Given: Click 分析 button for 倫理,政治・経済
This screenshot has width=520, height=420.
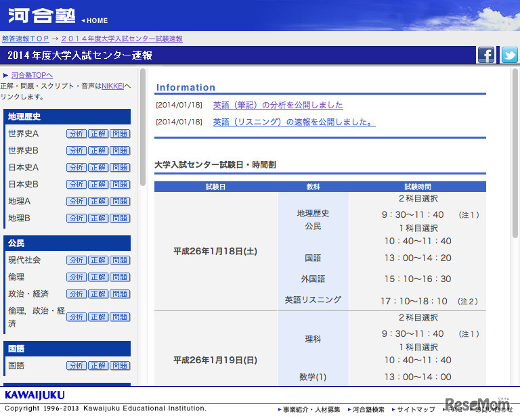Looking at the screenshot, I should tap(77, 317).
